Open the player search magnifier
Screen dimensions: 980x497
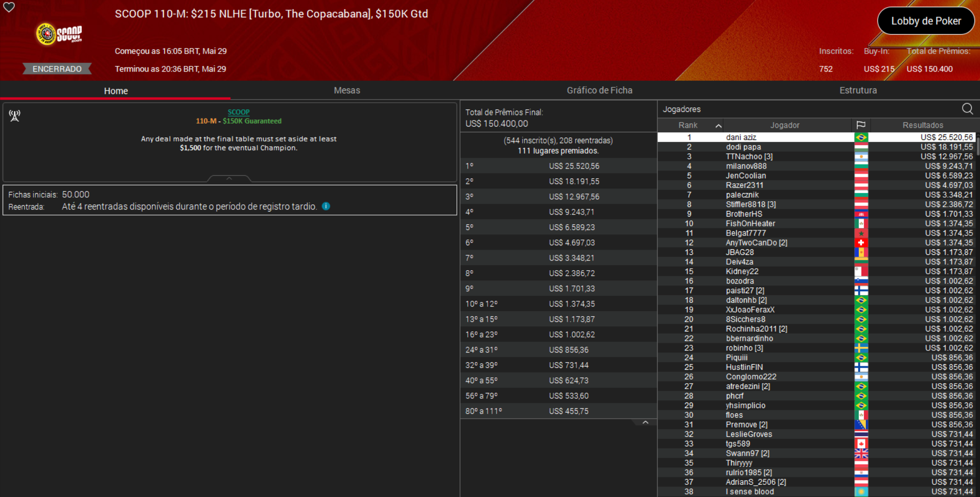[967, 109]
